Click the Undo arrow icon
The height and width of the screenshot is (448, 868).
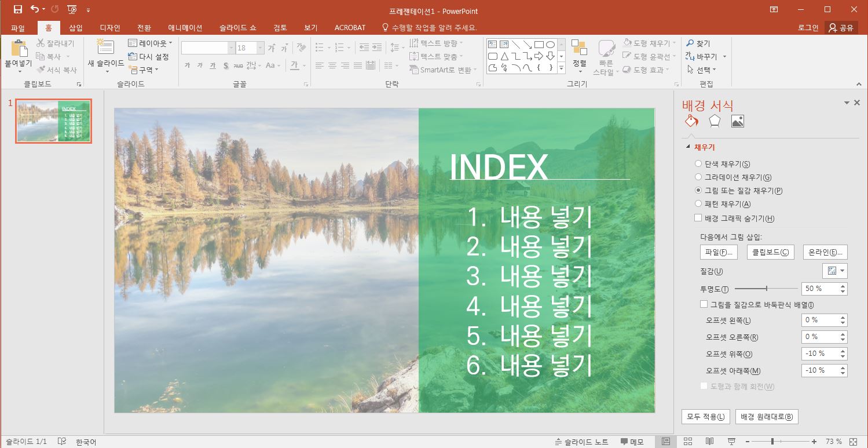(35, 9)
